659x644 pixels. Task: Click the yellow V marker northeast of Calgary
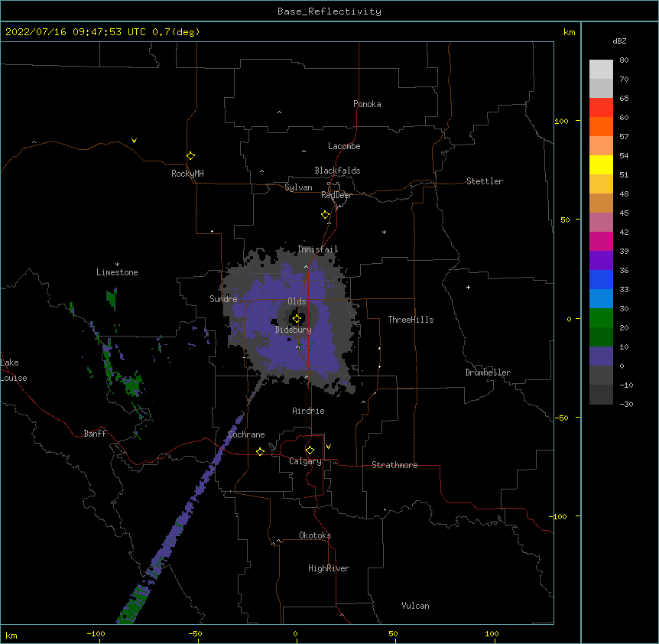click(328, 447)
